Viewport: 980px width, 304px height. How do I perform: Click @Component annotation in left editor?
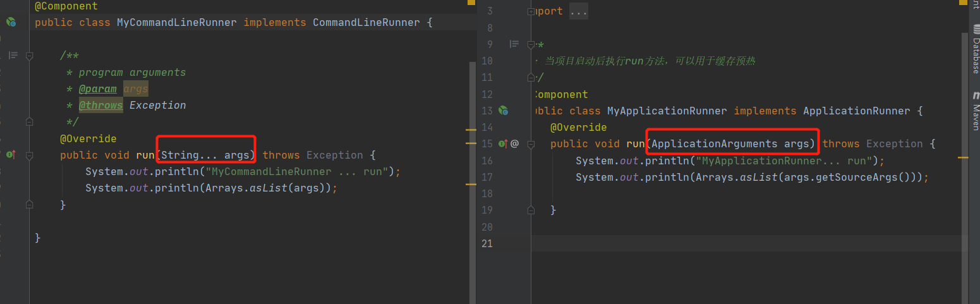point(66,6)
